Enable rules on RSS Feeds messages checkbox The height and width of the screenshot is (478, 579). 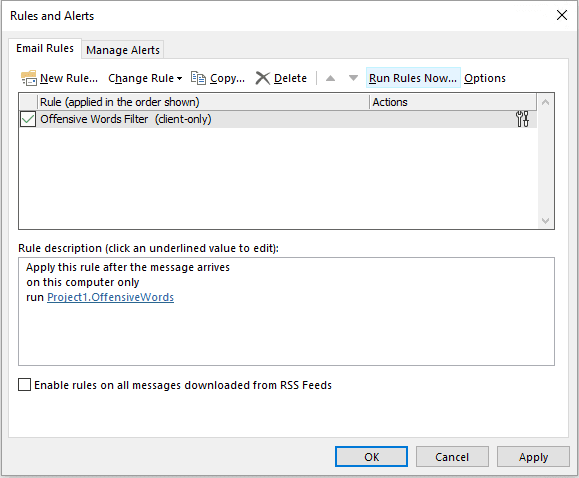coord(24,385)
